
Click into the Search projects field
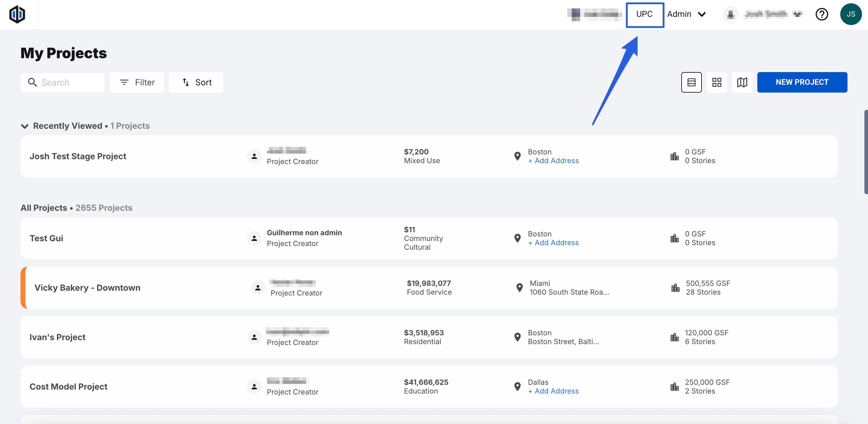click(x=69, y=82)
